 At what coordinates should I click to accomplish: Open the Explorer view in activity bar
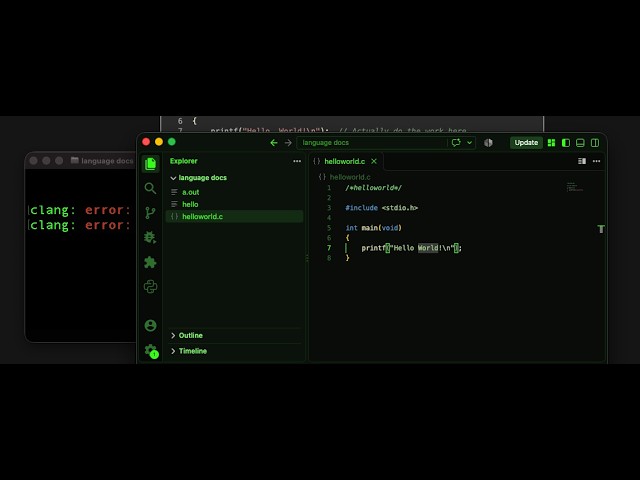click(x=150, y=164)
